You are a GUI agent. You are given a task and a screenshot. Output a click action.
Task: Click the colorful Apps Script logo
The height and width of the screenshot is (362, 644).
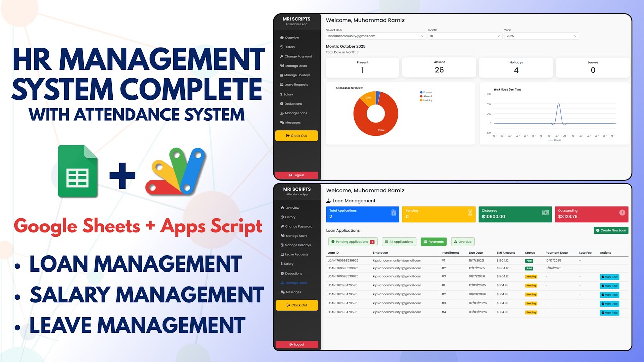176,171
